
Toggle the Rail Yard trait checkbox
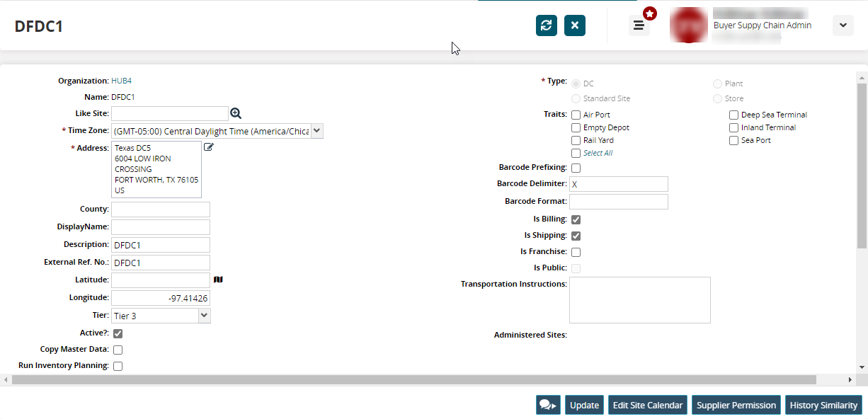[x=576, y=140]
